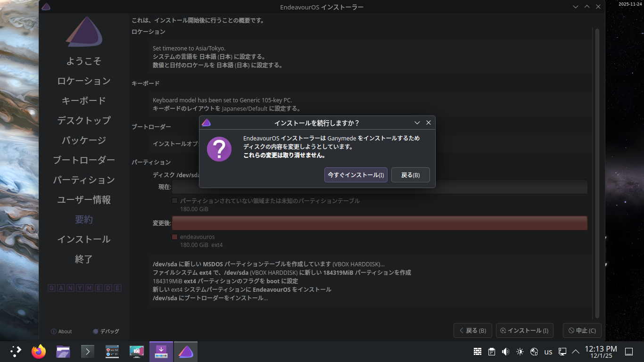The image size is (644, 362).
Task: Select the キーボード step in the sidebar
Action: coord(84,100)
